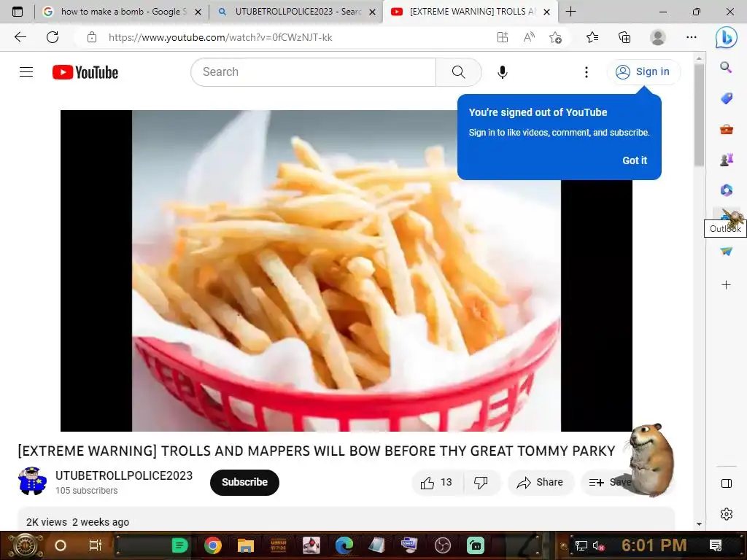
Task: Open the YouTube hamburger guide menu
Action: 26,72
